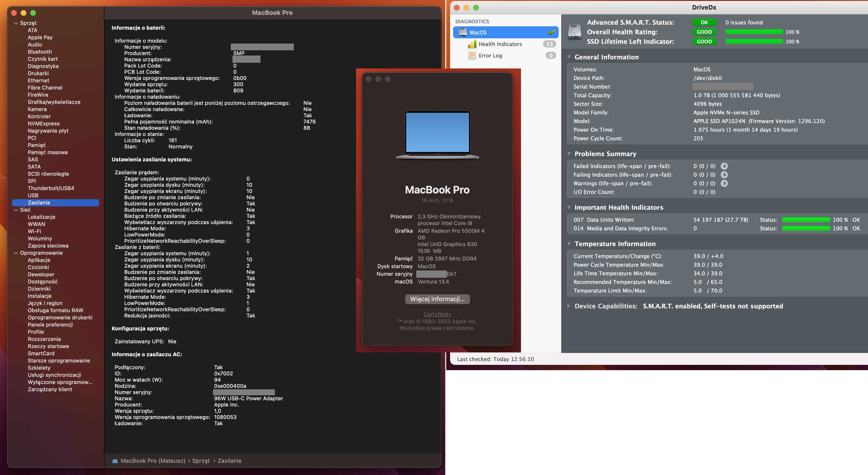Click the hard drive icon in DriveDx header

point(574,32)
